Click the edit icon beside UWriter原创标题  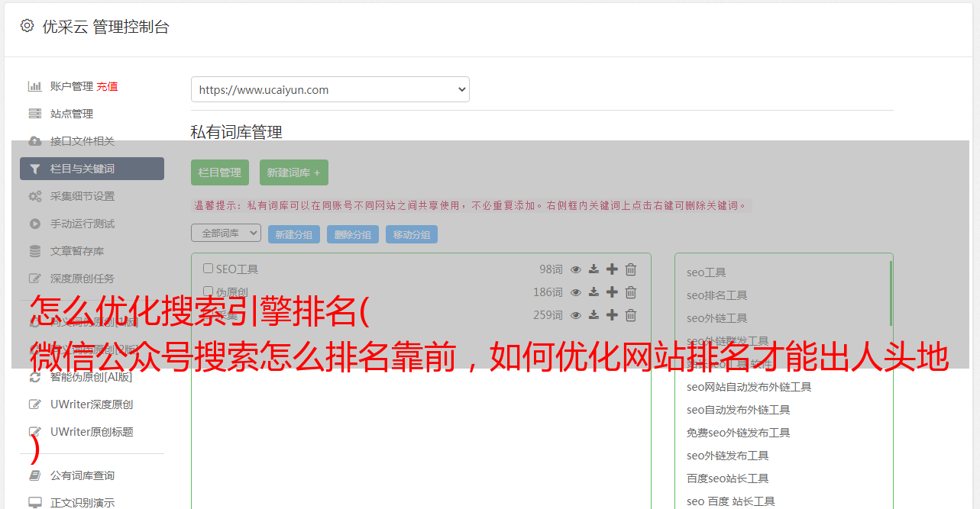point(34,432)
